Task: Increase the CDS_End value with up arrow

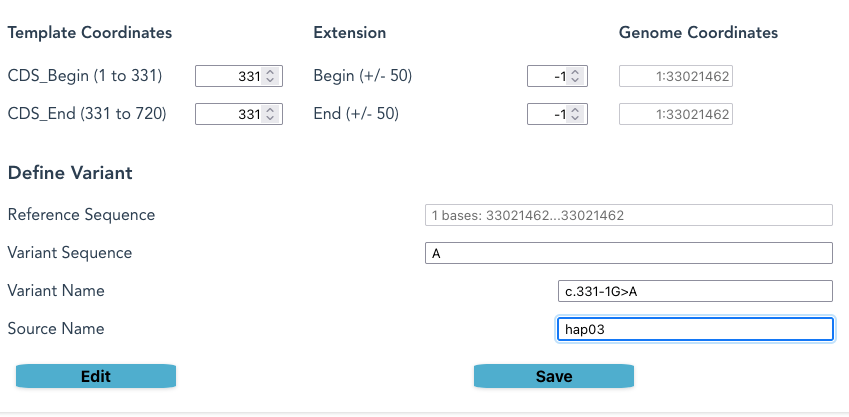Action: tap(272, 110)
